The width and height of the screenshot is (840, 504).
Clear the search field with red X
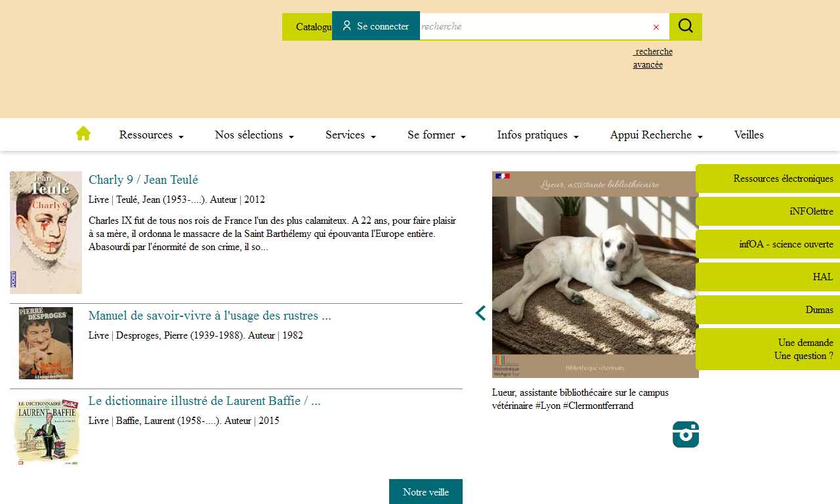click(656, 27)
